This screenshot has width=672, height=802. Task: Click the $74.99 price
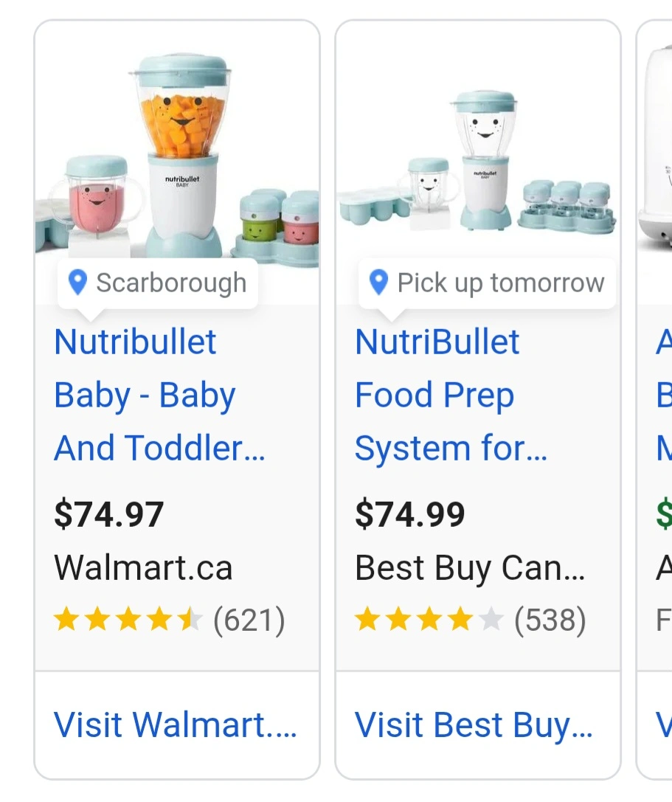(410, 514)
